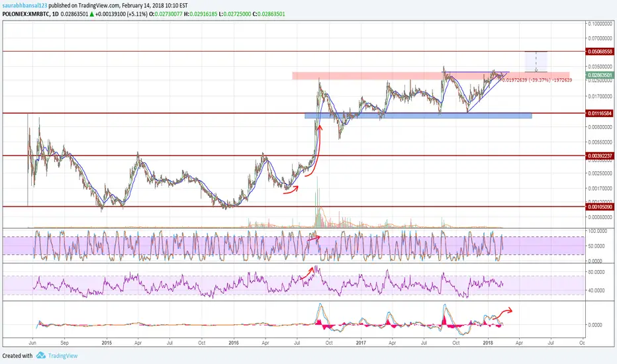Click the close value C:0.02863501

coord(269,14)
